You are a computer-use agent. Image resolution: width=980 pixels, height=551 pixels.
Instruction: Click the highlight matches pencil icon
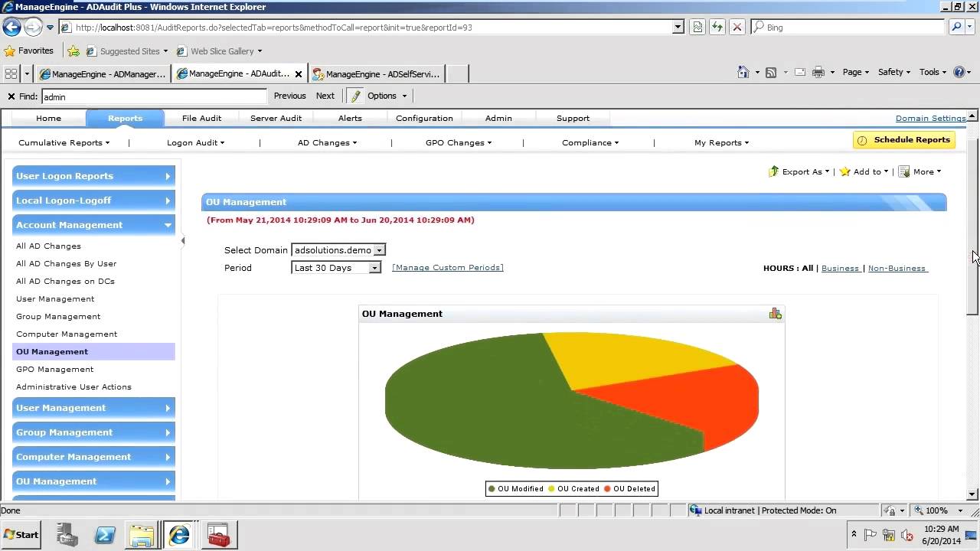[355, 96]
